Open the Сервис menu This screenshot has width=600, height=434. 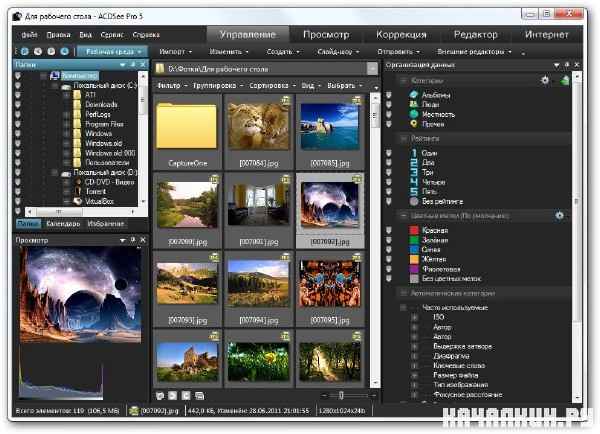[112, 35]
